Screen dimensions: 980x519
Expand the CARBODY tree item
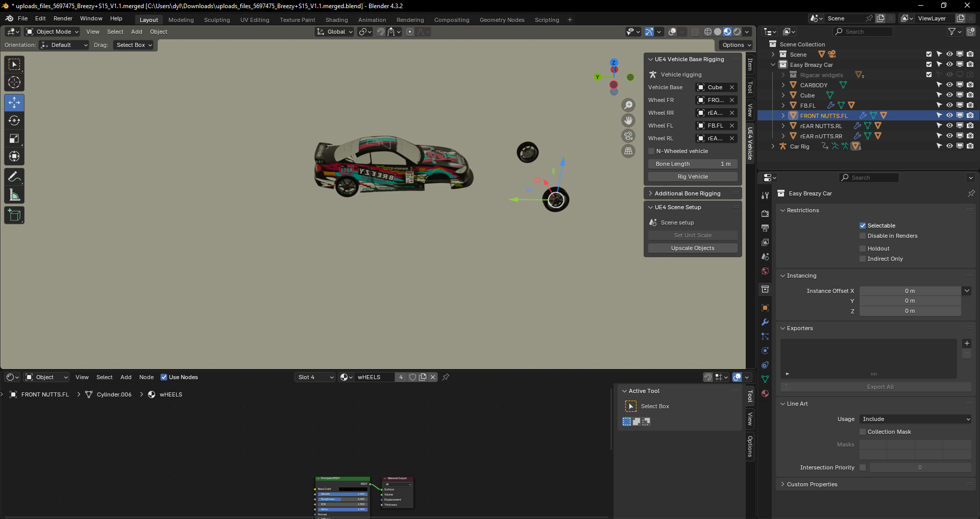[783, 85]
